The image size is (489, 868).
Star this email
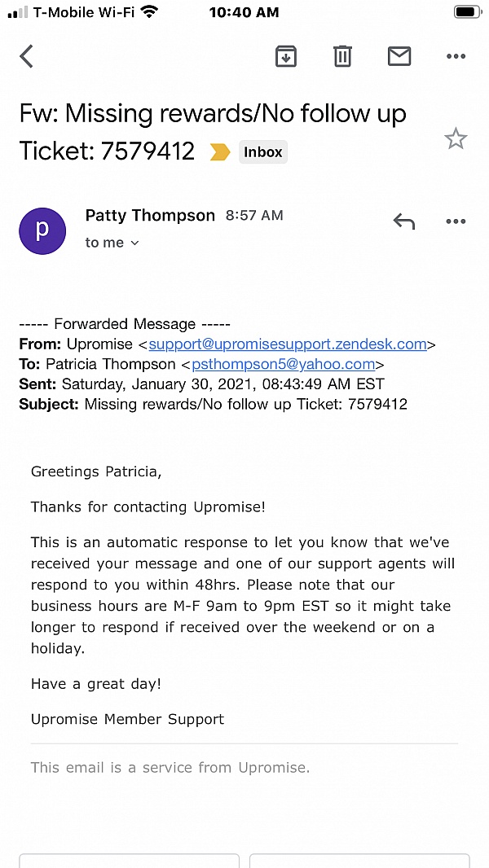[456, 139]
